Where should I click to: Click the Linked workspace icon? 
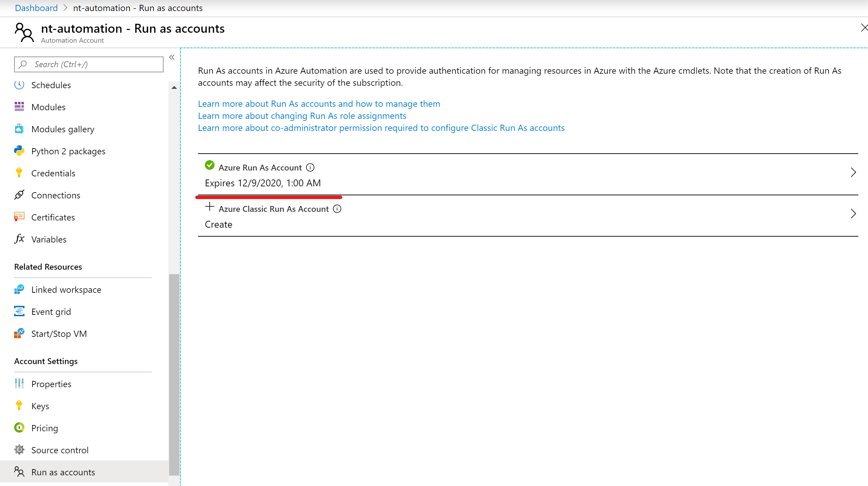[19, 289]
